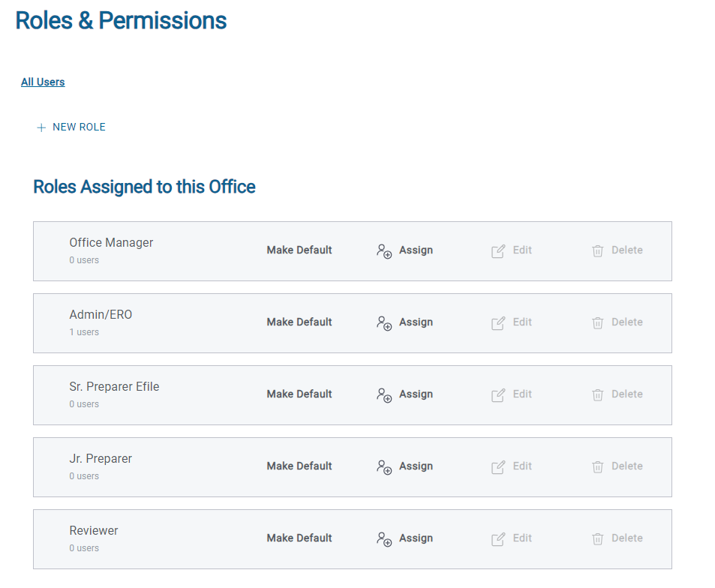The height and width of the screenshot is (588, 715).
Task: Open the All Users link
Action: point(43,82)
